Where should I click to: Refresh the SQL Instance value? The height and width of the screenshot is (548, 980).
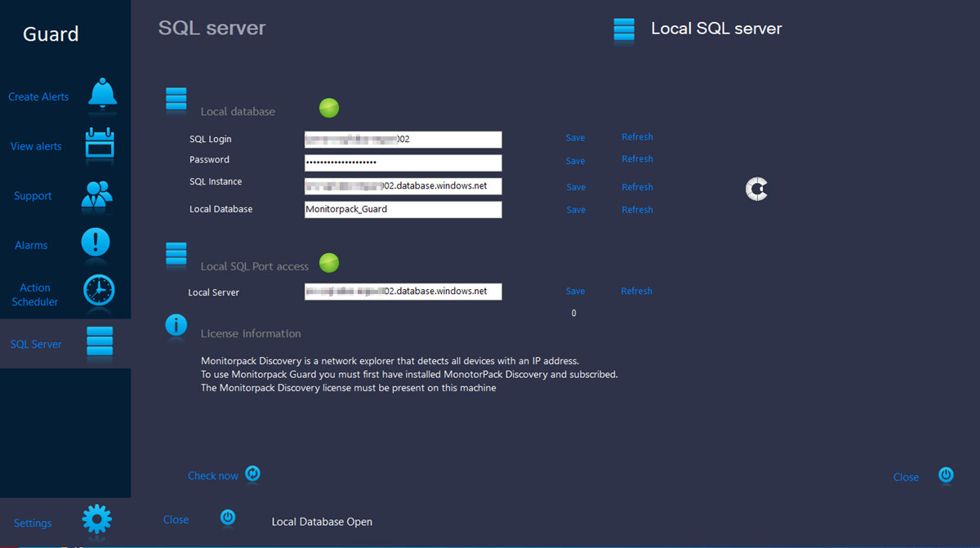(x=637, y=187)
